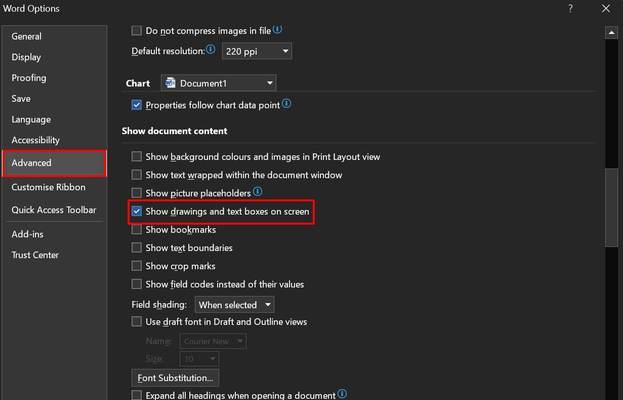Click info icon after Properties follow chart data point
Image resolution: width=623 pixels, height=400 pixels.
pos(286,104)
